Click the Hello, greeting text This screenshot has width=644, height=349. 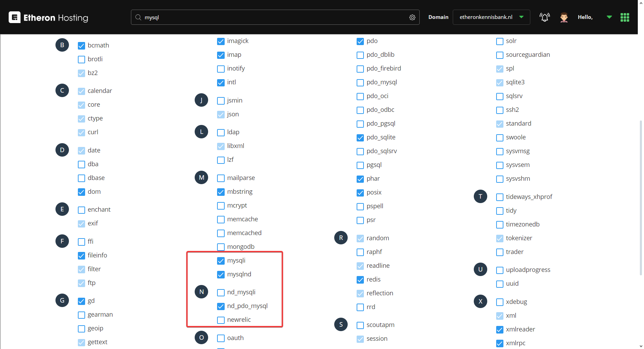[x=585, y=17]
